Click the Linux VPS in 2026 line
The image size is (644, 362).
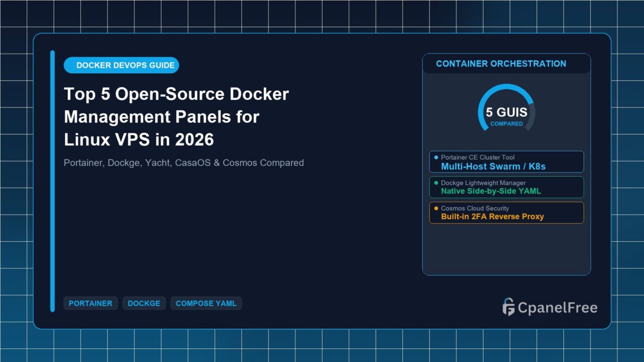click(139, 139)
